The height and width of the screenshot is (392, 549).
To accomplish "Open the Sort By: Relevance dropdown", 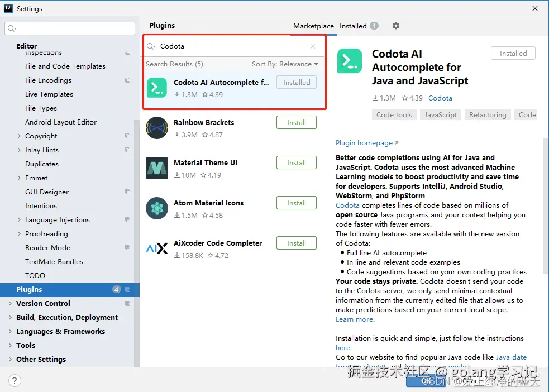I will [285, 64].
